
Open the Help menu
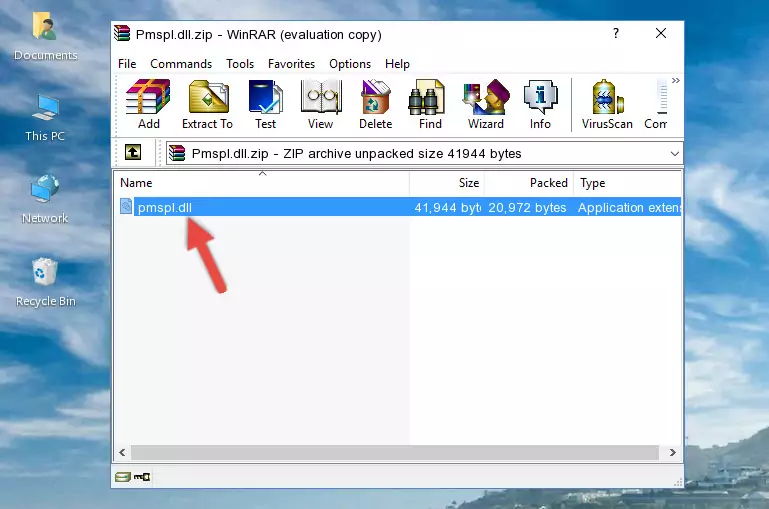(x=397, y=64)
